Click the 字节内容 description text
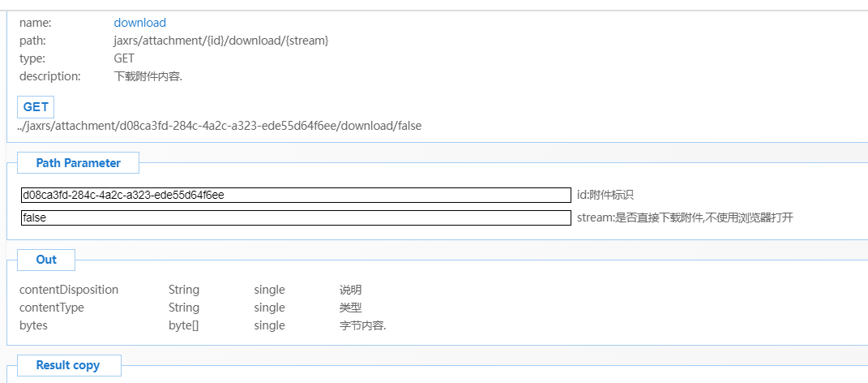This screenshot has width=868, height=383. click(x=362, y=325)
